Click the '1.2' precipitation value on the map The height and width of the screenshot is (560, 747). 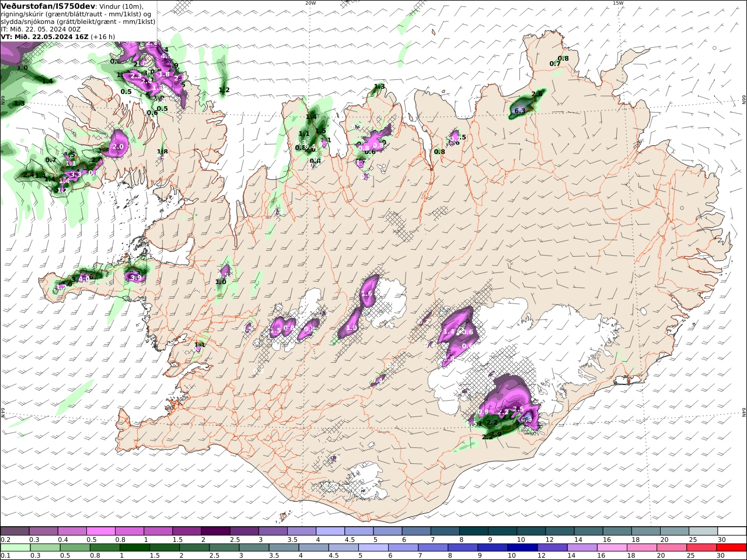coord(224,90)
